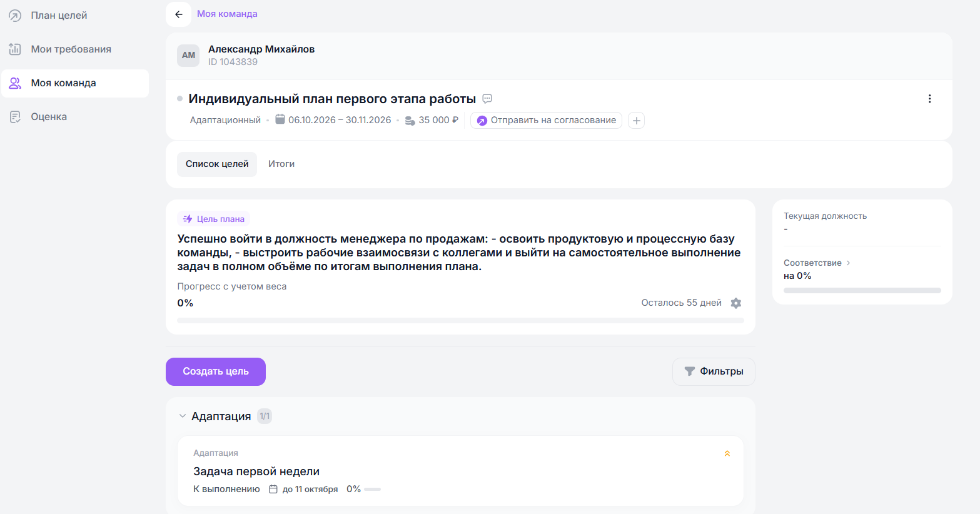Click the employee name Александр Михайлов
Image resolution: width=980 pixels, height=514 pixels.
pyautogui.click(x=261, y=49)
